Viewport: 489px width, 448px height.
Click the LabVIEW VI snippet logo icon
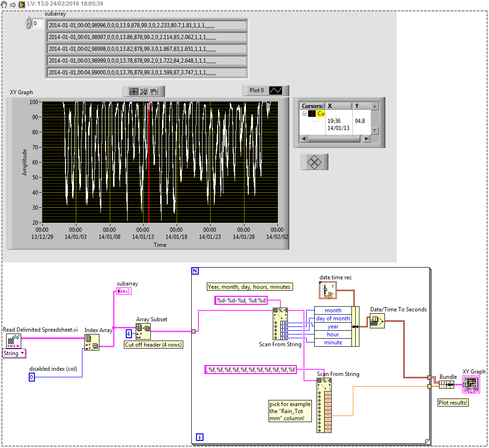(x=22, y=5)
